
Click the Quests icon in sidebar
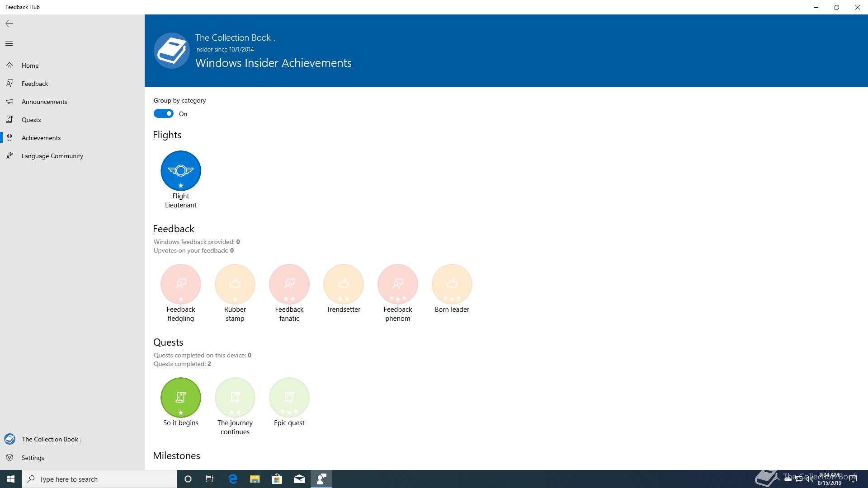pos(9,120)
